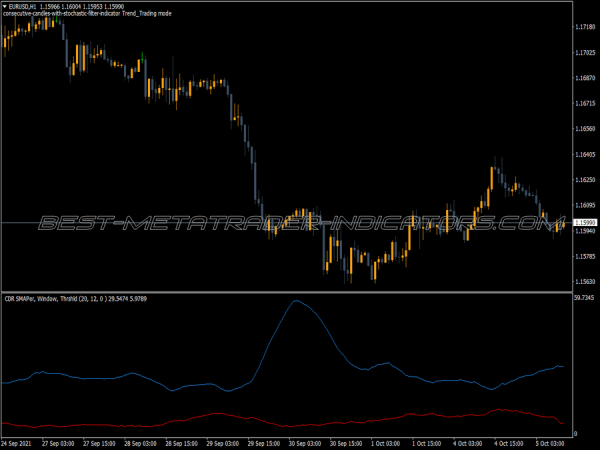Click the 27 Sep 03:00 time label
Viewport: 600px width, 450px height.
coord(58,443)
